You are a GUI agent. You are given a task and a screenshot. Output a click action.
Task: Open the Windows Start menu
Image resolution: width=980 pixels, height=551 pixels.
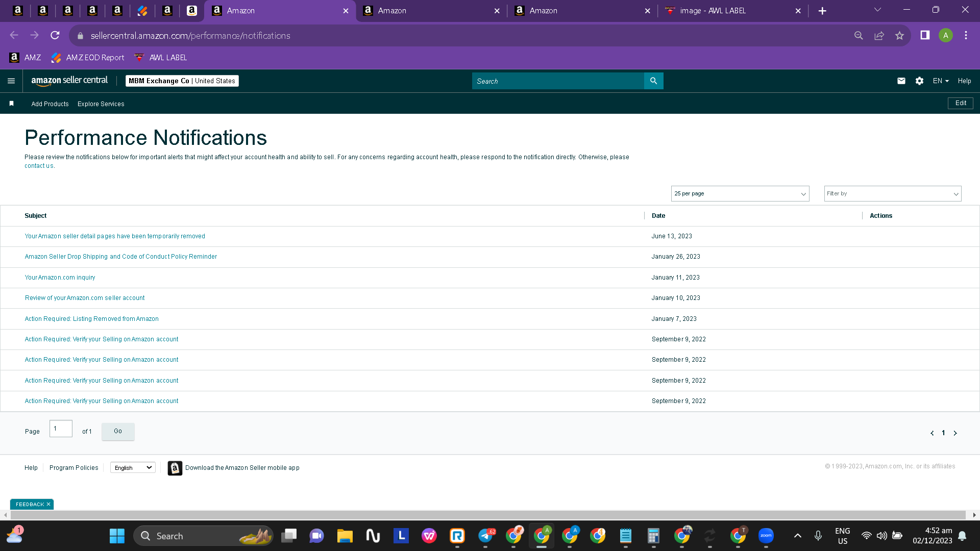[117, 536]
